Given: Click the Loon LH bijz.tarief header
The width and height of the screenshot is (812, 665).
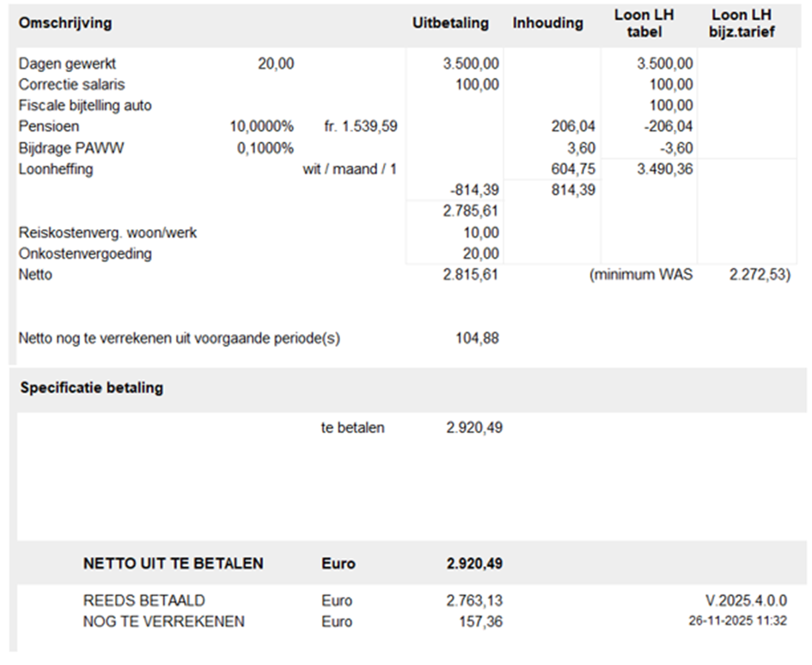Looking at the screenshot, I should 742,23.
